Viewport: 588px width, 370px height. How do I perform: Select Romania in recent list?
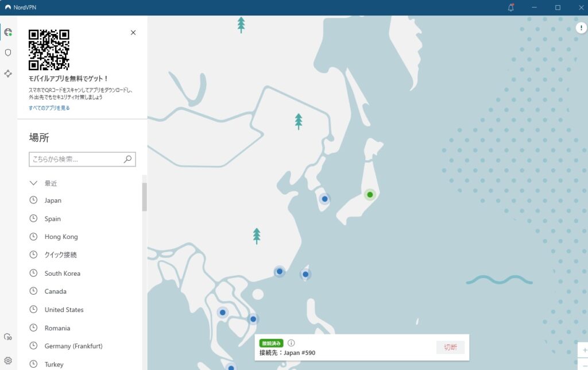(x=57, y=328)
